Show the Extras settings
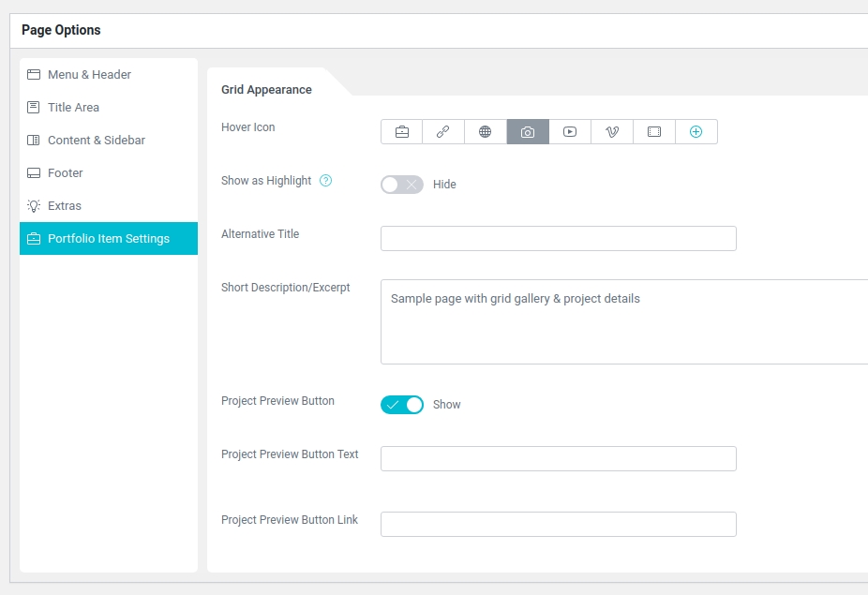Screen dimensions: 868x595 pyautogui.click(x=65, y=206)
